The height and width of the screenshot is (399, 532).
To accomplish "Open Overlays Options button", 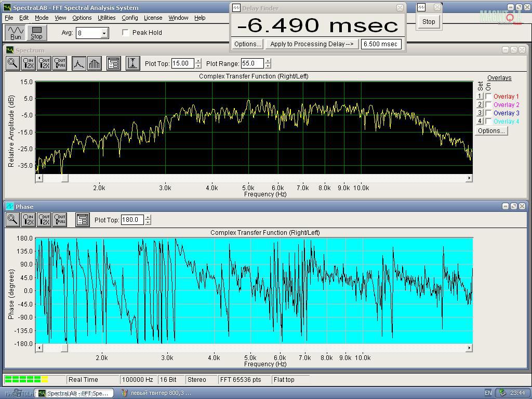I will click(491, 131).
